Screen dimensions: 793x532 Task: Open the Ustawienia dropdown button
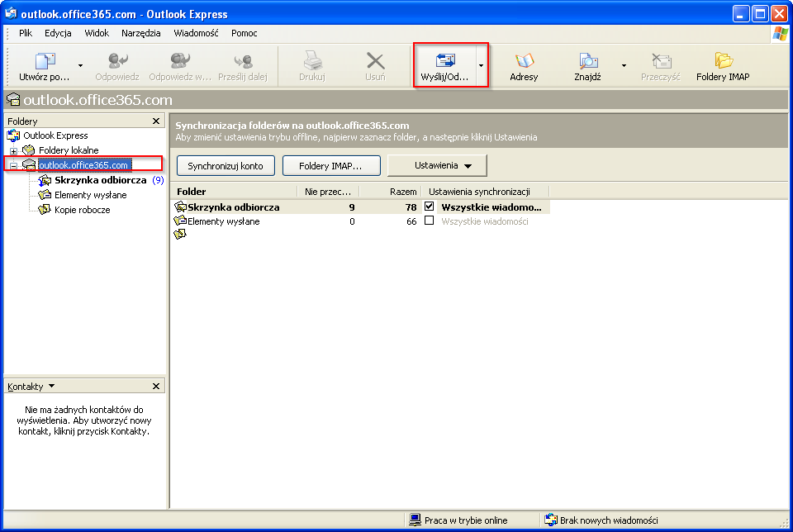click(x=437, y=165)
